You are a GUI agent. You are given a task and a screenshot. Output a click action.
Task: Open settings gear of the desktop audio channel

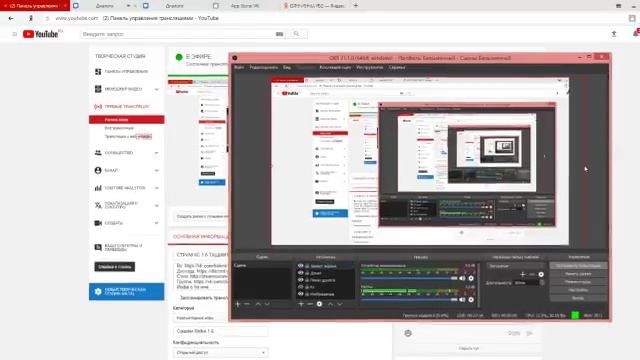(x=471, y=278)
